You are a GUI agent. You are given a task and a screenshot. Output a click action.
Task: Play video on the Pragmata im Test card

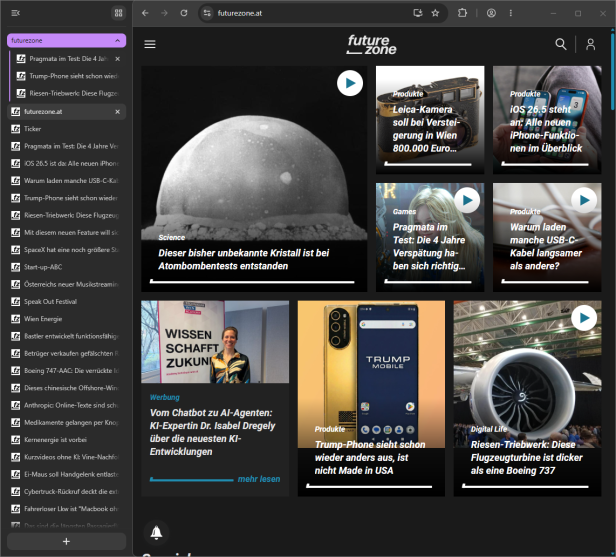tap(467, 200)
